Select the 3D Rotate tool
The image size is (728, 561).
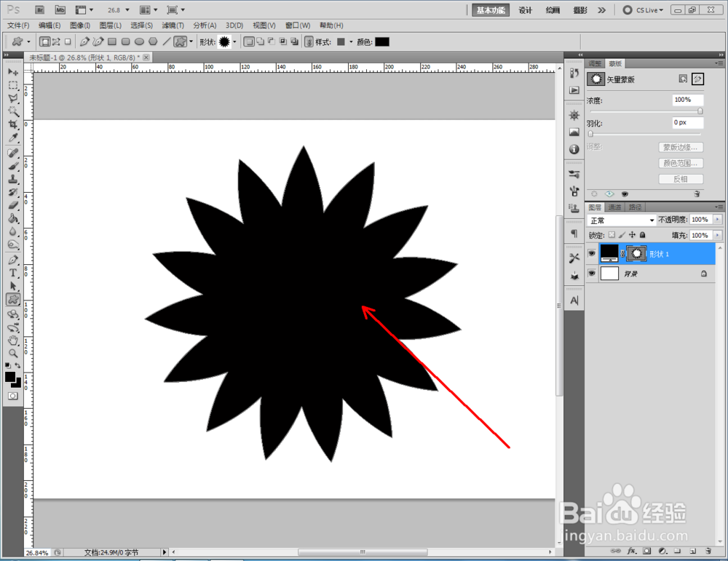click(13, 314)
